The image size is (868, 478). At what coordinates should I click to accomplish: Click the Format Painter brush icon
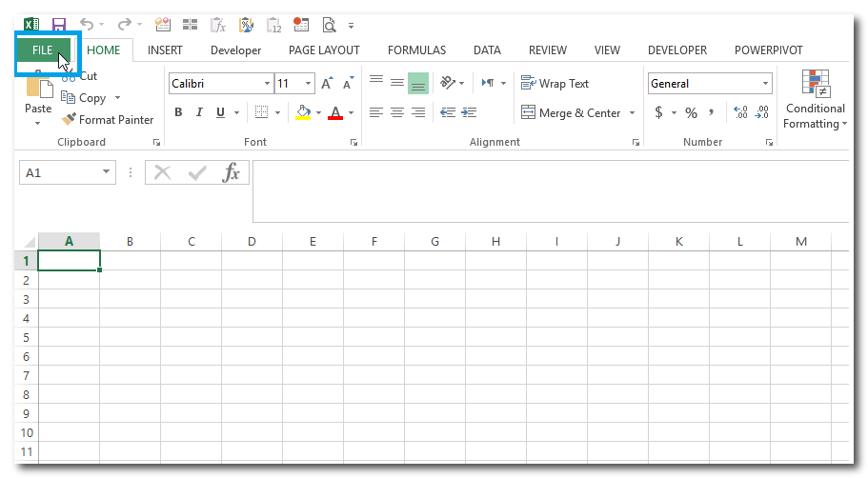pyautogui.click(x=69, y=120)
